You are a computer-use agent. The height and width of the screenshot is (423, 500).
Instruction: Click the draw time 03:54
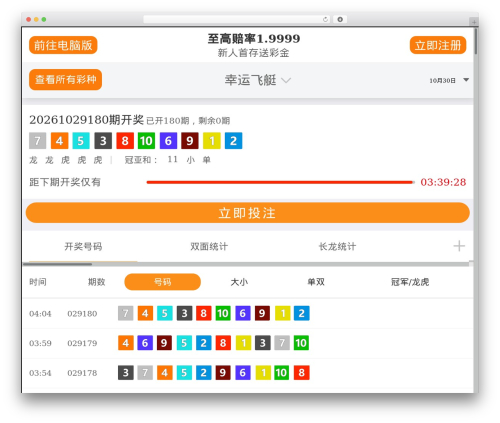40,373
